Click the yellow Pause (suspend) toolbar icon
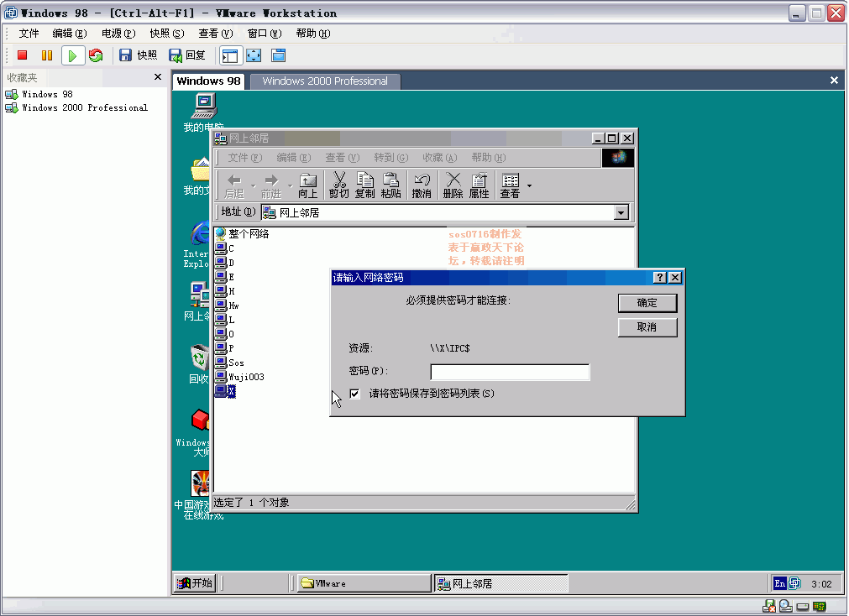Screen dimensions: 849x616 click(x=47, y=55)
